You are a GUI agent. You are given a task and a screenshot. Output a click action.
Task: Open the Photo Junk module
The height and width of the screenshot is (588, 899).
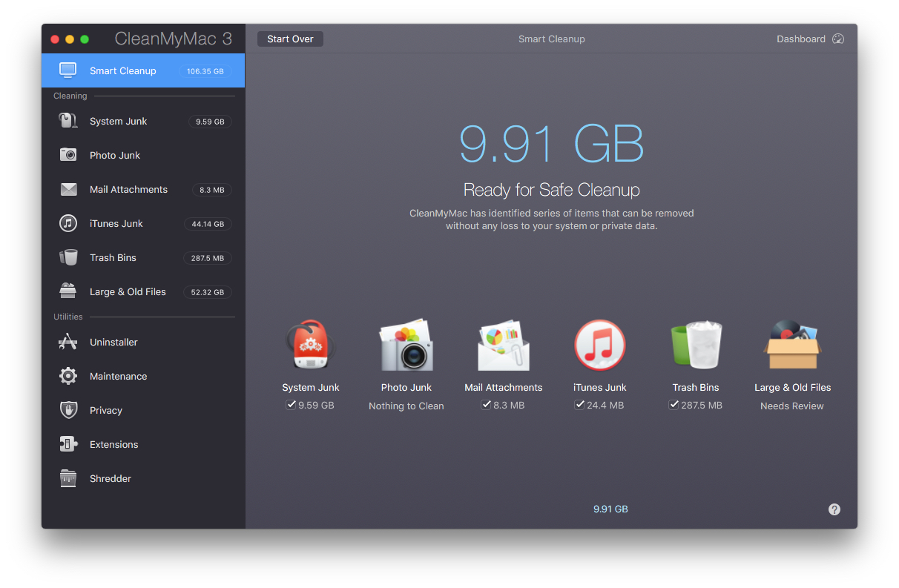[x=143, y=155]
